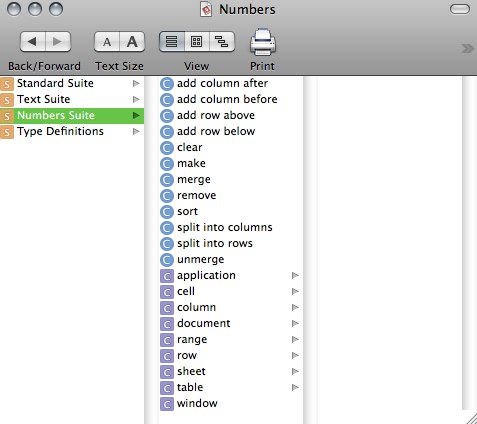The image size is (477, 424).
Task: Select the table class icon
Action: point(167,388)
